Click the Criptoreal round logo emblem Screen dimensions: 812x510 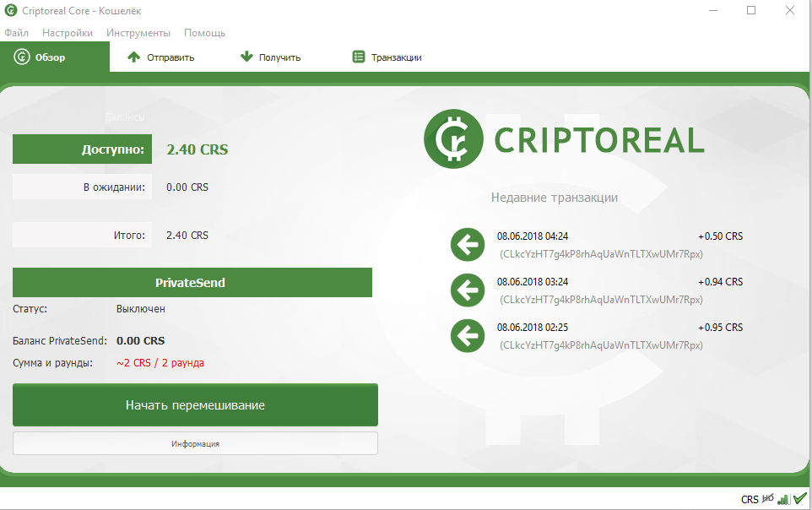pyautogui.click(x=453, y=139)
